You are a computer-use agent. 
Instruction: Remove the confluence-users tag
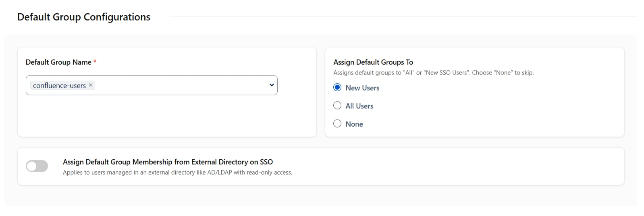point(91,85)
